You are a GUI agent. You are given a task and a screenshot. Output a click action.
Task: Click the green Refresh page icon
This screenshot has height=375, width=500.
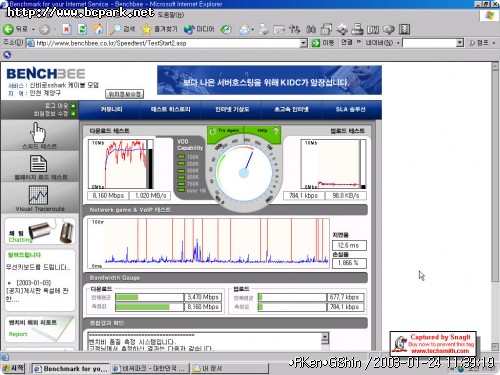point(82,29)
